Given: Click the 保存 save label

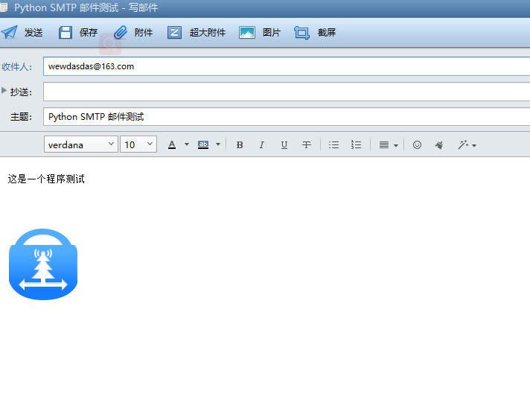Looking at the screenshot, I should pyautogui.click(x=89, y=33).
